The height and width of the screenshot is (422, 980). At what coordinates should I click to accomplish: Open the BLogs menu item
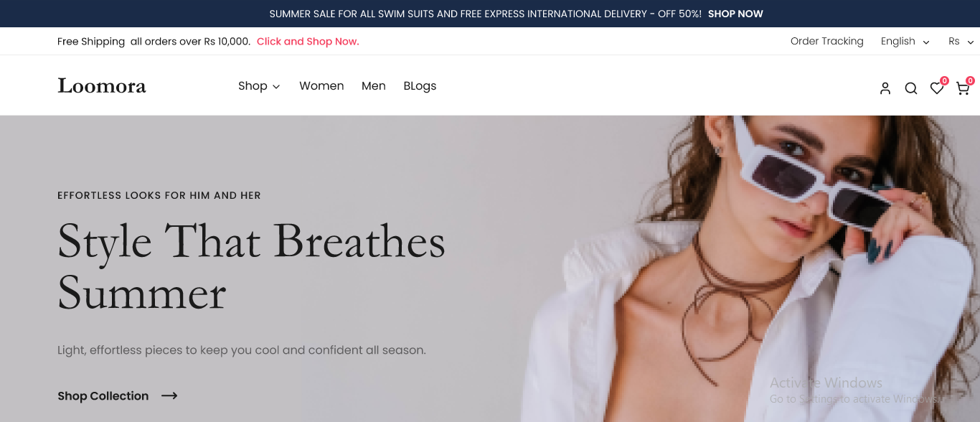[x=420, y=86]
